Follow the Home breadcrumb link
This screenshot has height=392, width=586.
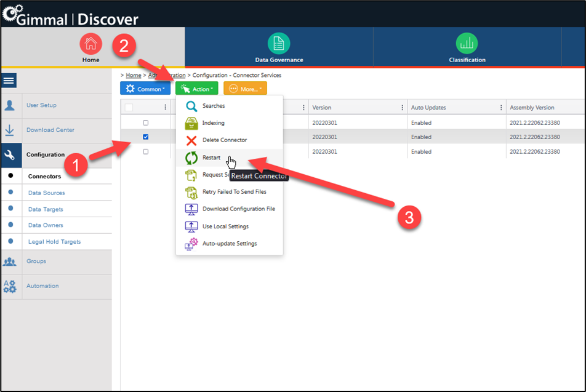coord(133,75)
